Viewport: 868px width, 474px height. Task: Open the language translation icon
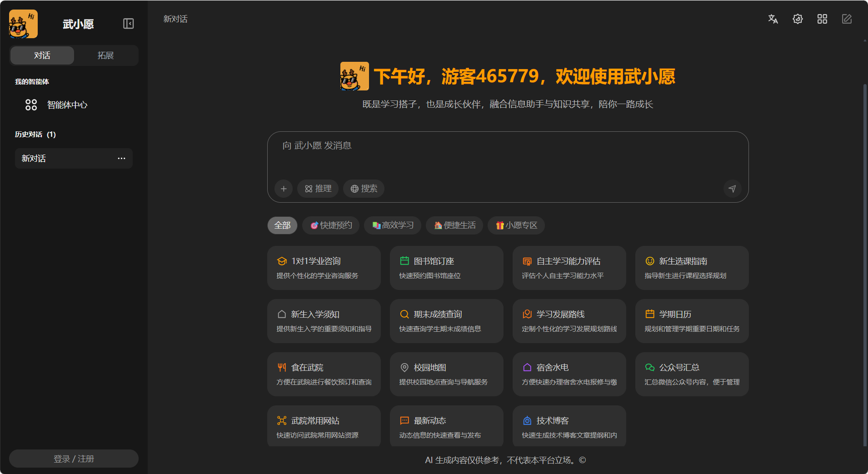click(x=773, y=19)
